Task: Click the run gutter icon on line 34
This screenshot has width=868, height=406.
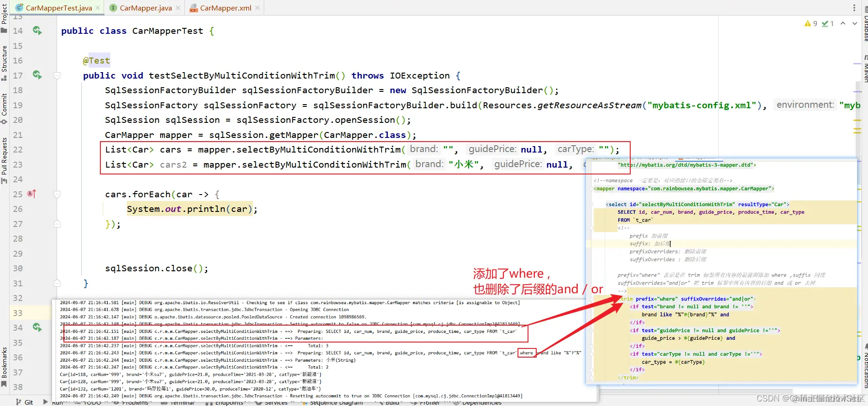Action: pos(37,327)
